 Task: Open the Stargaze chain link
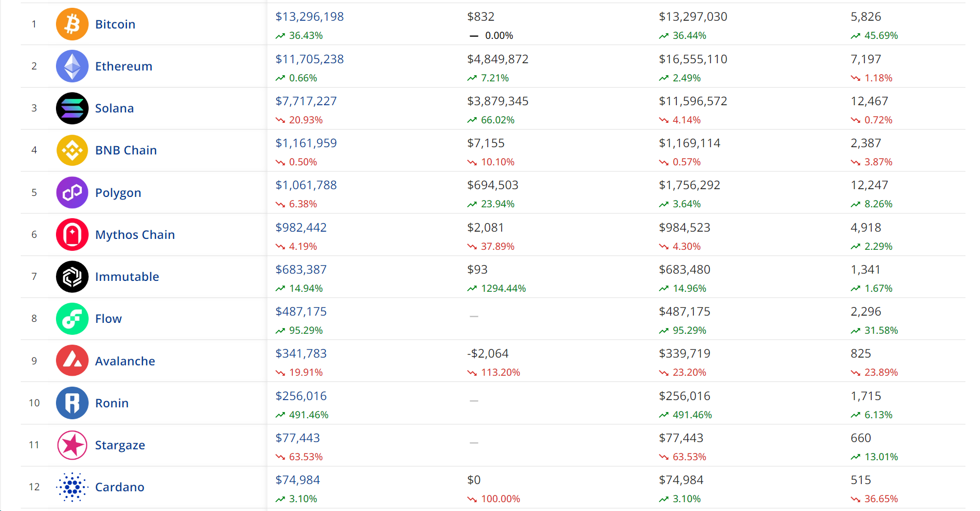120,445
